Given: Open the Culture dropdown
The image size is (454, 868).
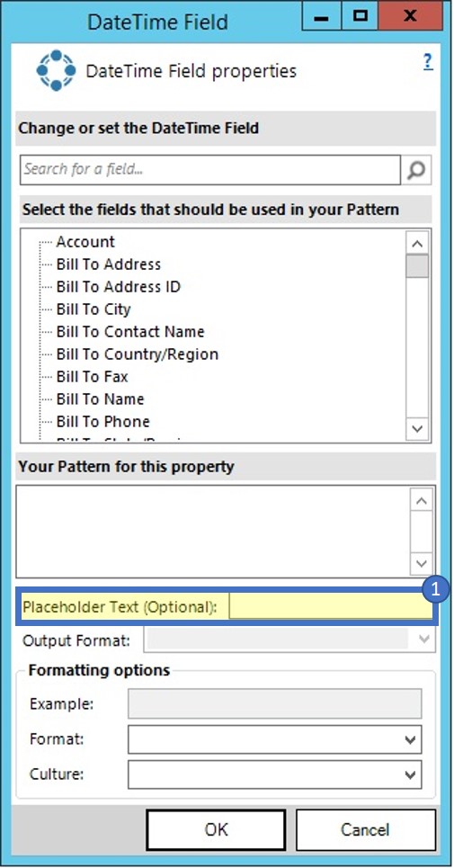Looking at the screenshot, I should pyautogui.click(x=274, y=774).
